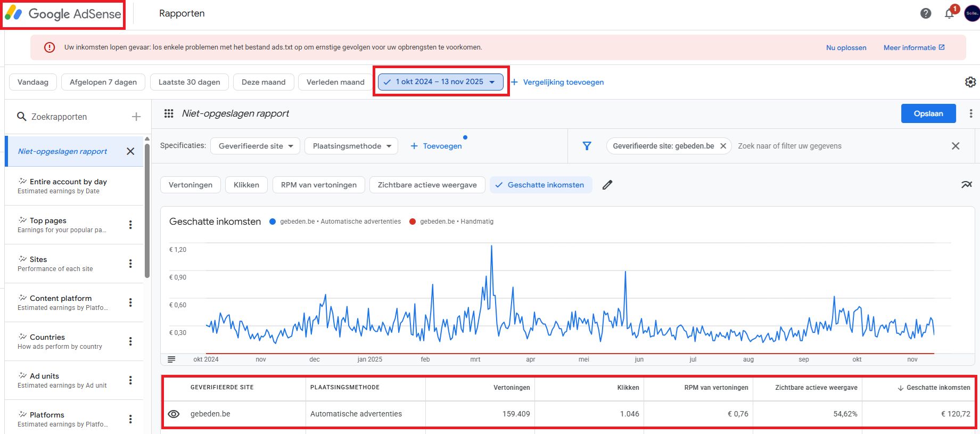Open Entire account by day report
The width and height of the screenshot is (980, 434).
(x=74, y=186)
